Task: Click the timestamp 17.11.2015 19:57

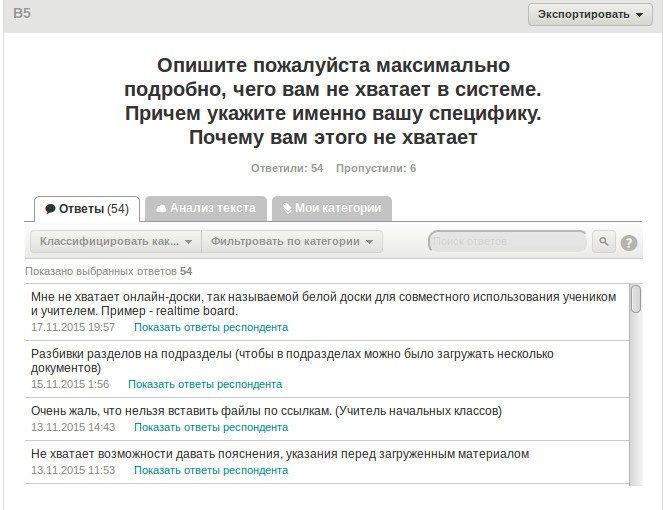Action: click(x=73, y=327)
